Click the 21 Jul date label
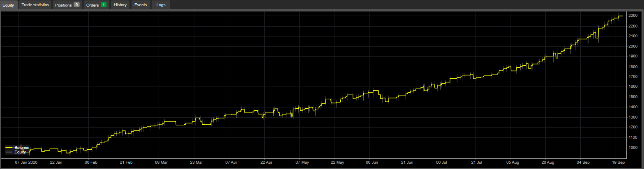The width and height of the screenshot is (644, 169). coord(478,162)
